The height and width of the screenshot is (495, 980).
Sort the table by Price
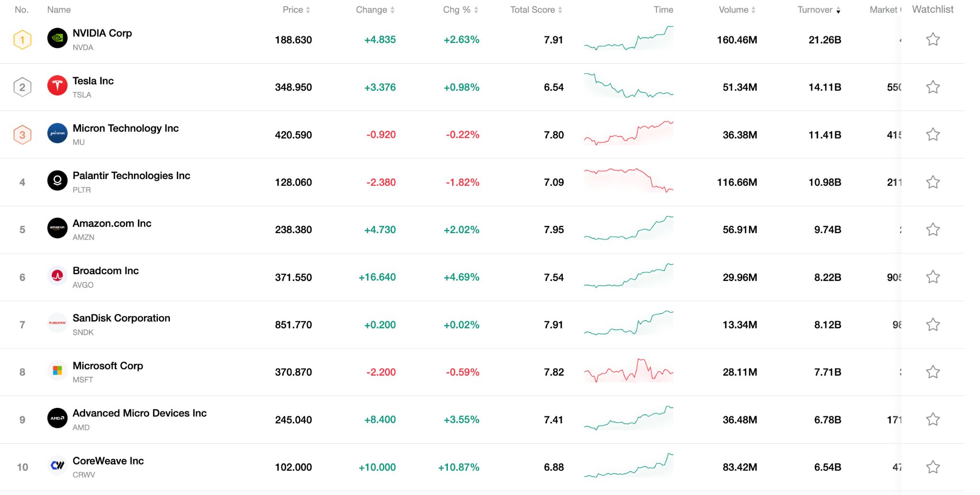point(296,10)
